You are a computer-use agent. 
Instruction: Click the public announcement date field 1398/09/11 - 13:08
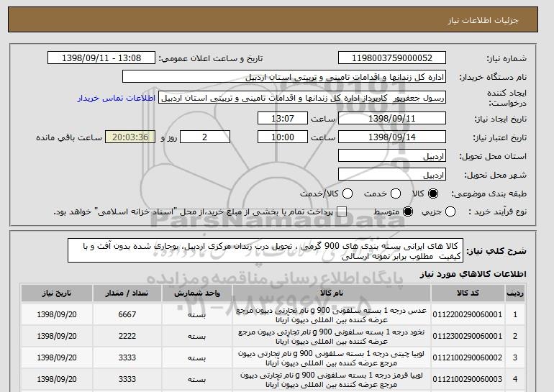(x=101, y=58)
